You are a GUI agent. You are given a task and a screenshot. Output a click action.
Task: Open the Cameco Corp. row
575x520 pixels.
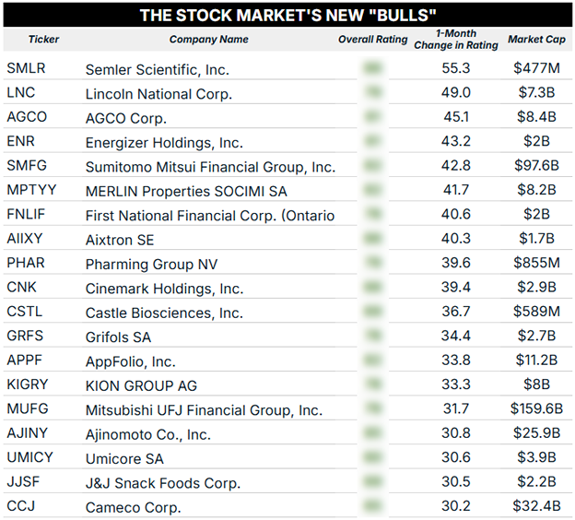pyautogui.click(x=288, y=506)
